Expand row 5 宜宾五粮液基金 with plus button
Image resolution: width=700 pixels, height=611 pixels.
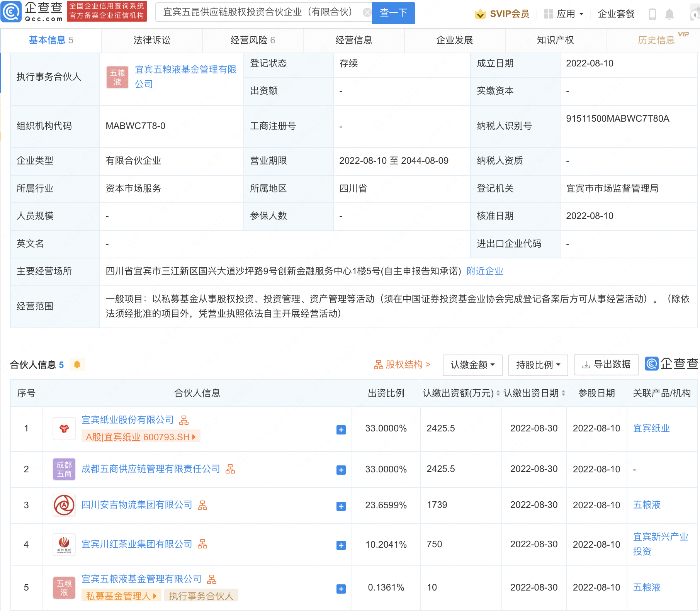341,589
